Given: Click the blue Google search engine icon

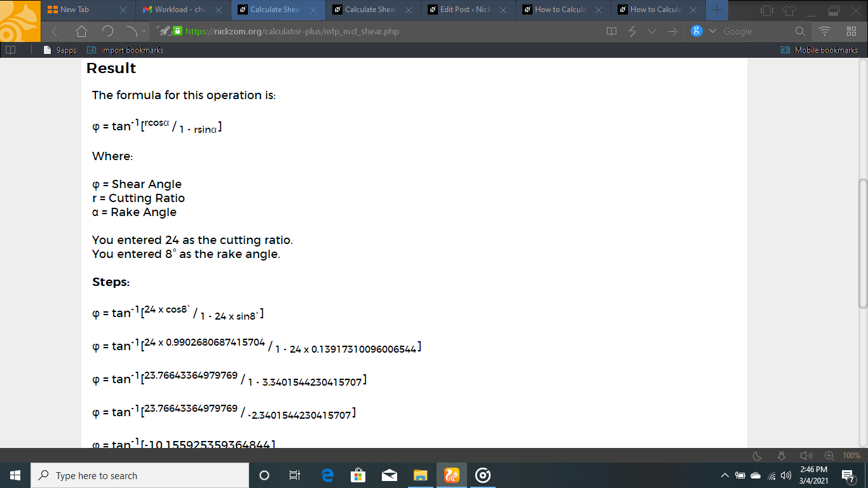Looking at the screenshot, I should pyautogui.click(x=696, y=30).
